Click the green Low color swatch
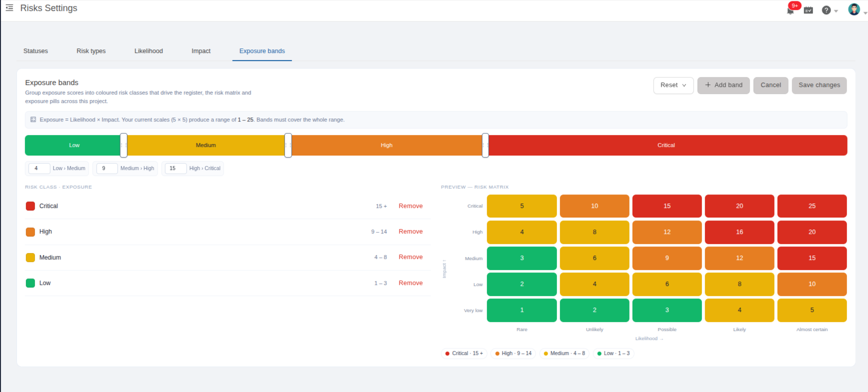 coord(30,283)
